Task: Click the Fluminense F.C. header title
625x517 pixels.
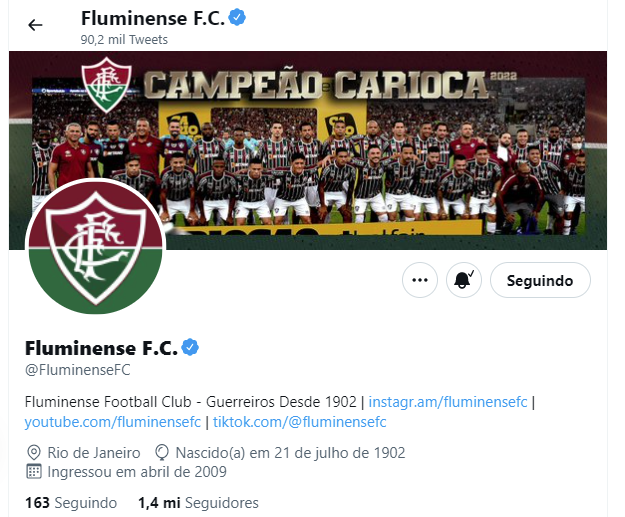Action: pyautogui.click(x=153, y=18)
